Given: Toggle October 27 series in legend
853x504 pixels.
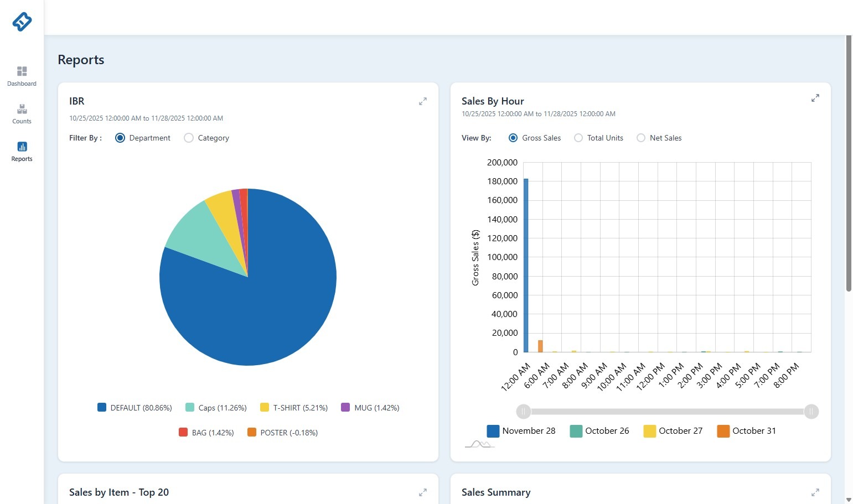Looking at the screenshot, I should click(673, 431).
